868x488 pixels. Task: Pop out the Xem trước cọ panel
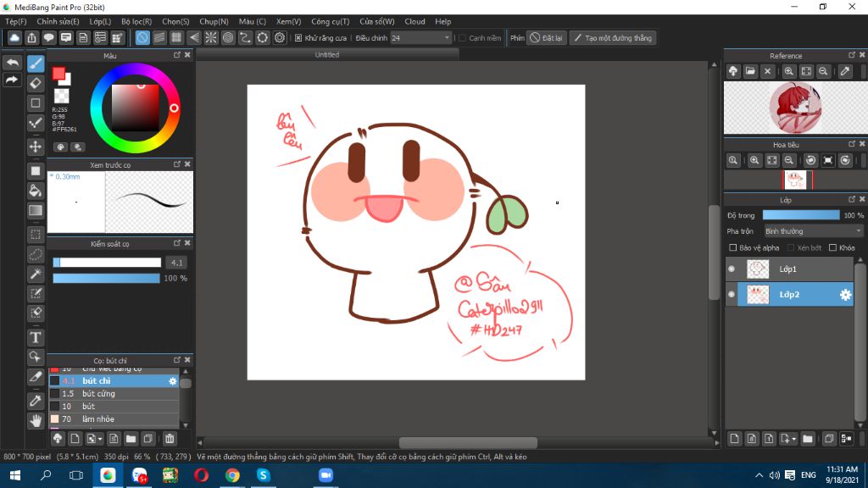click(x=177, y=164)
